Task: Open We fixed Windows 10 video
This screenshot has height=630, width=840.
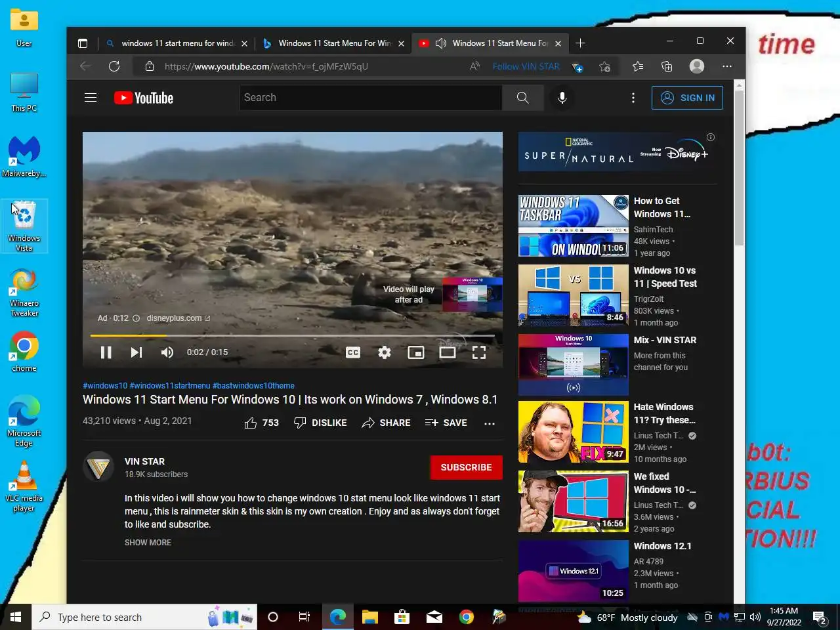Action: click(574, 501)
